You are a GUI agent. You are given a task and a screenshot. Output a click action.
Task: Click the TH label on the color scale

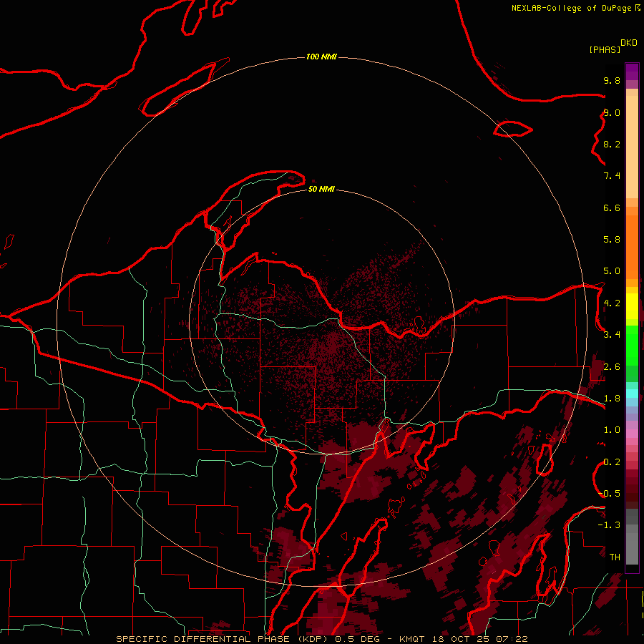615,557
